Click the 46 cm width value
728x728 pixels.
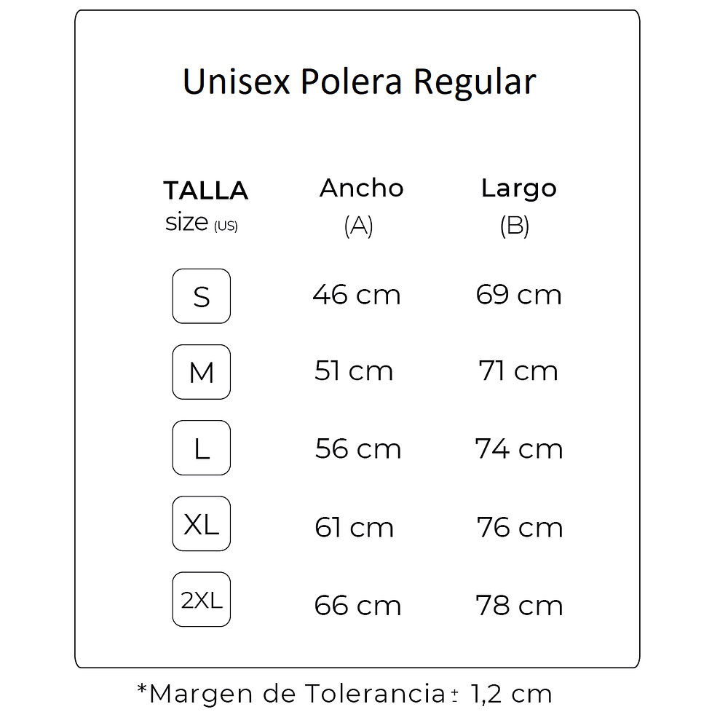(x=357, y=295)
